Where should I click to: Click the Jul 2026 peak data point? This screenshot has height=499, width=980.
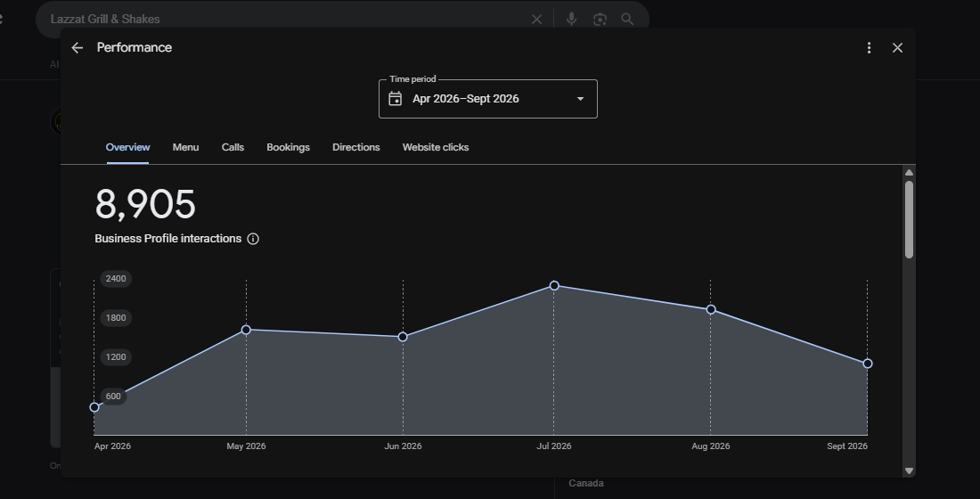coord(554,286)
